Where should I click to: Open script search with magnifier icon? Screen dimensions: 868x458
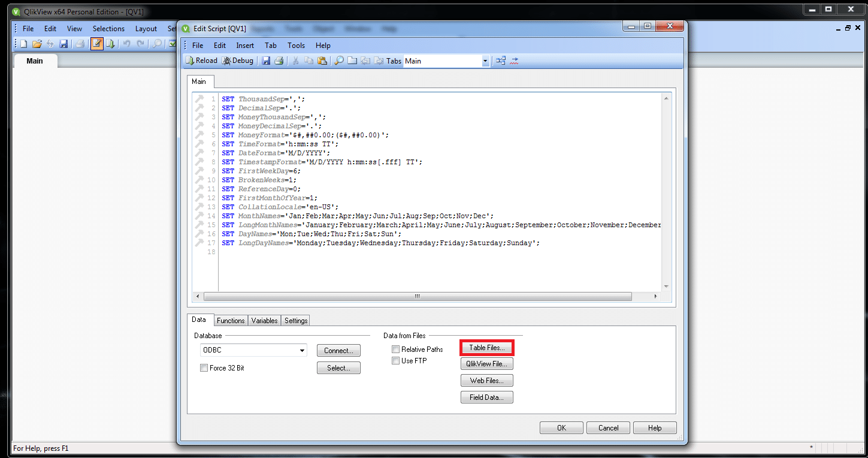coord(338,61)
